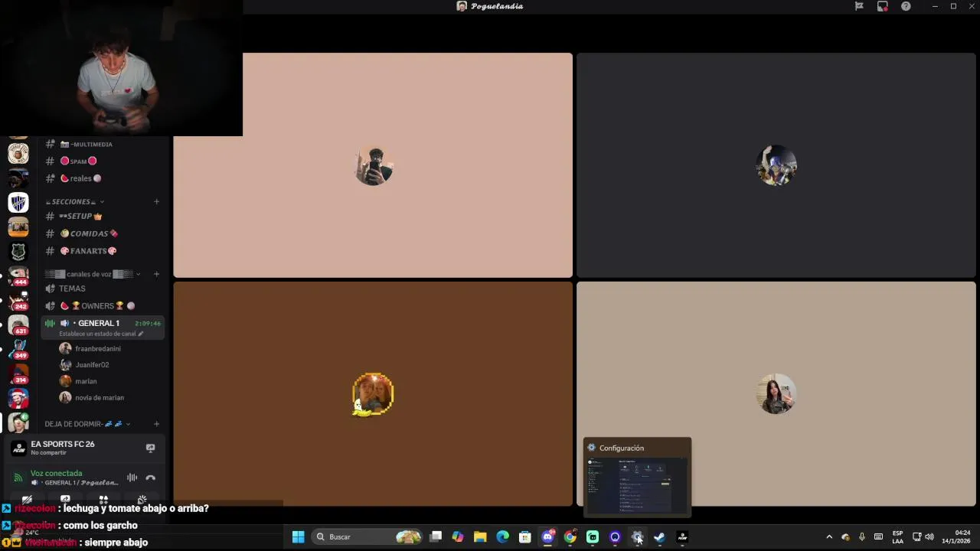
Task: Open the blue and white shield crest server
Action: coord(18,202)
